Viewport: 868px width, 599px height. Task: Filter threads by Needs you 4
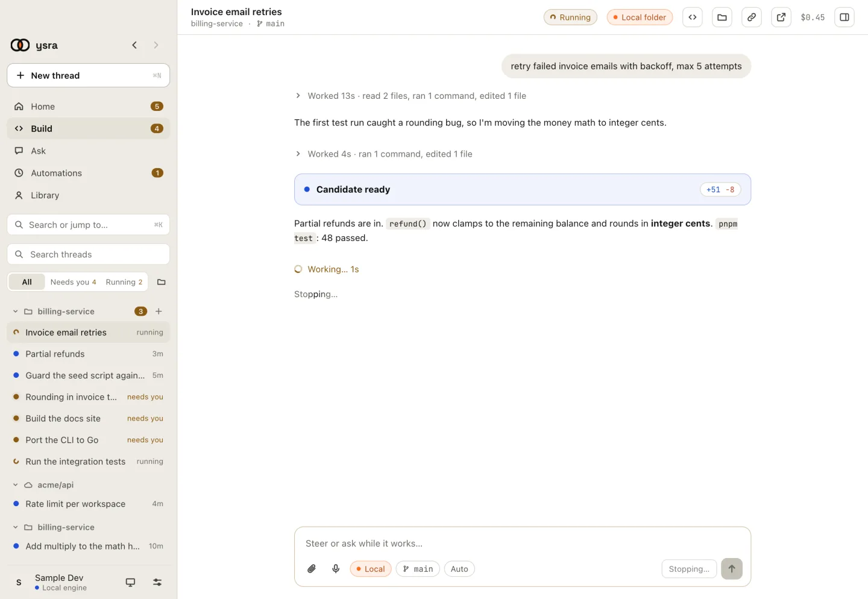[74, 282]
